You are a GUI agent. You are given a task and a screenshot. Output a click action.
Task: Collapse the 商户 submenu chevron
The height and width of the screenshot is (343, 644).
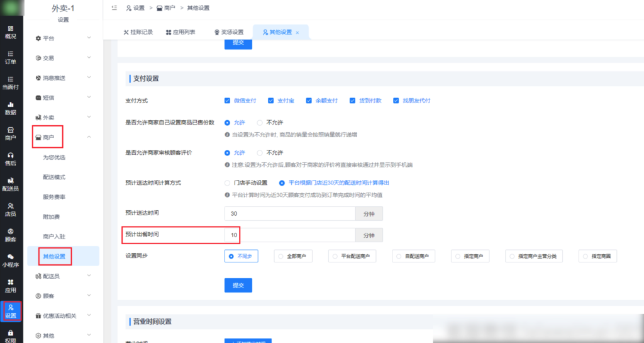coord(89,137)
